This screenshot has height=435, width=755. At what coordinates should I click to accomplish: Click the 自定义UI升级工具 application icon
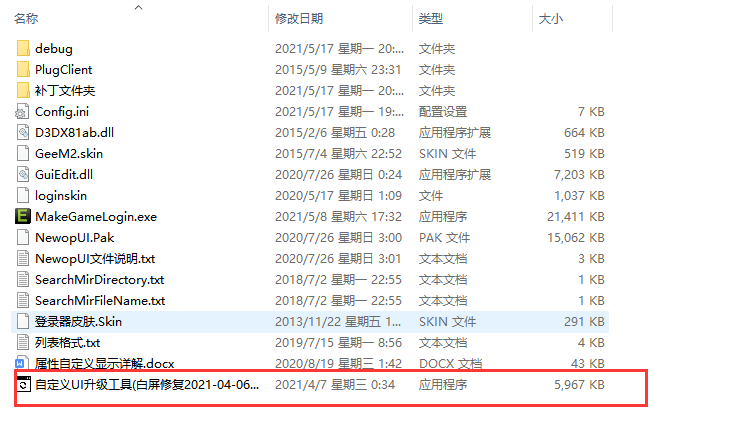[x=24, y=384]
